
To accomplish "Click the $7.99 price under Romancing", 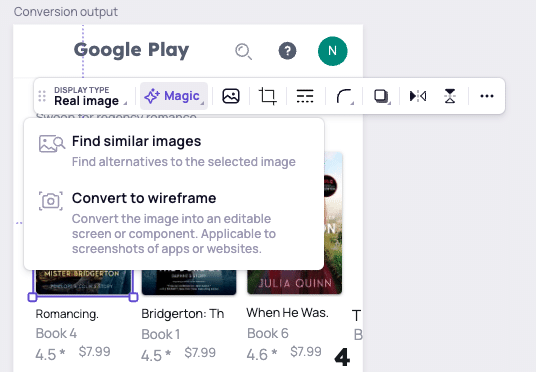I will pos(94,351).
